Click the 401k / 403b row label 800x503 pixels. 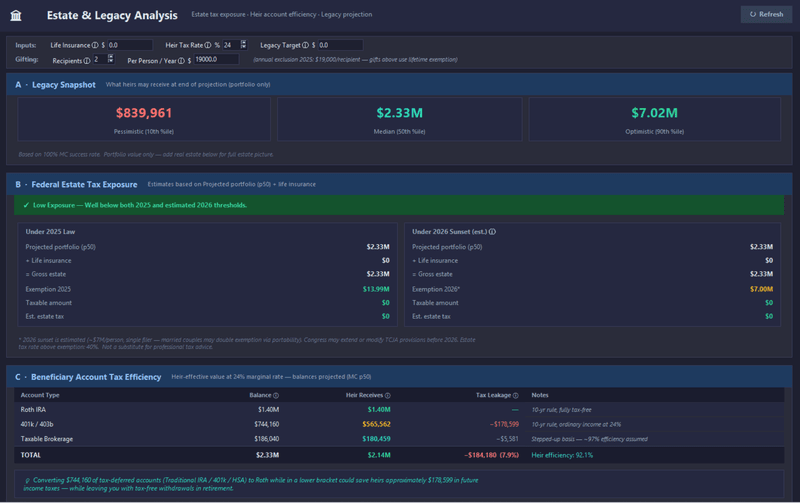pyautogui.click(x=37, y=424)
